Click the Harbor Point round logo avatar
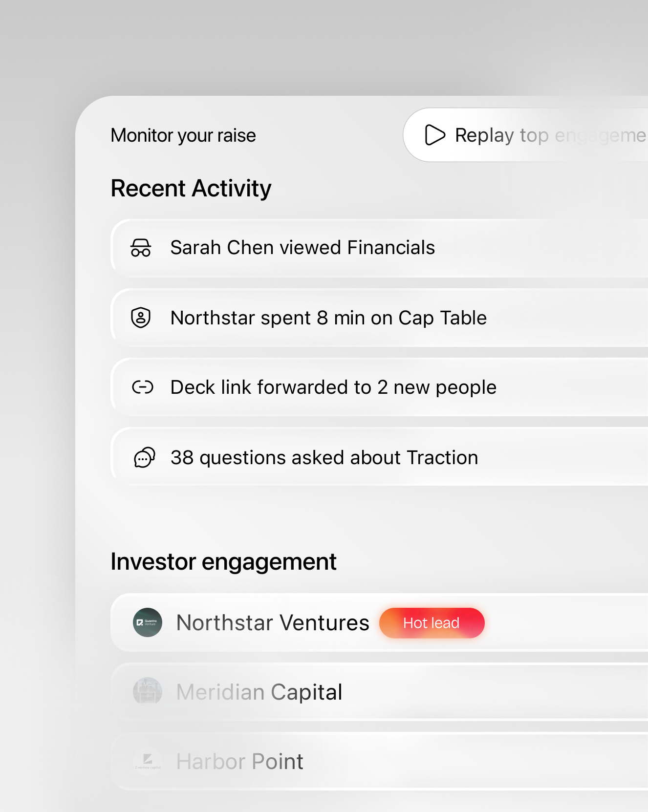This screenshot has width=648, height=812. coord(148,761)
